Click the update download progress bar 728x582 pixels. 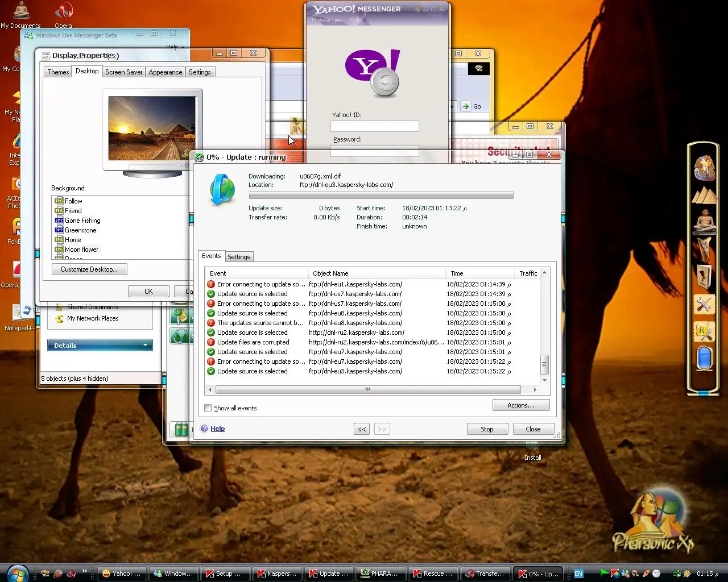coord(381,196)
